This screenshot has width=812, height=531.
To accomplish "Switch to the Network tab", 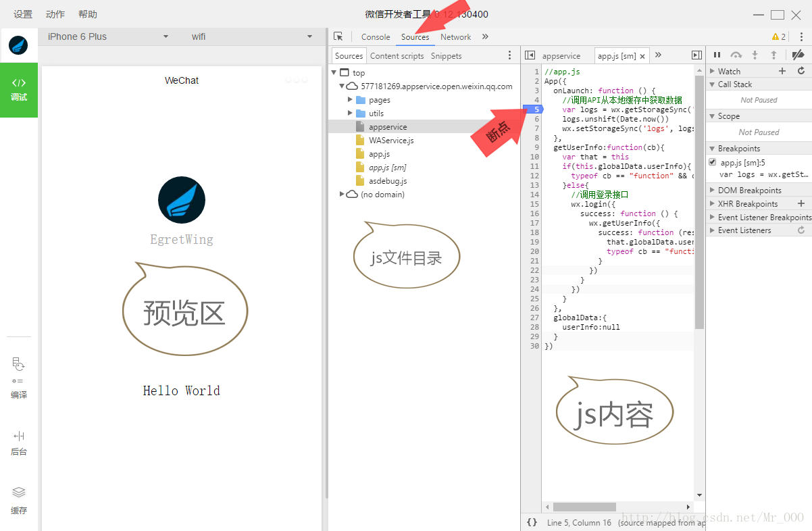I will click(455, 37).
